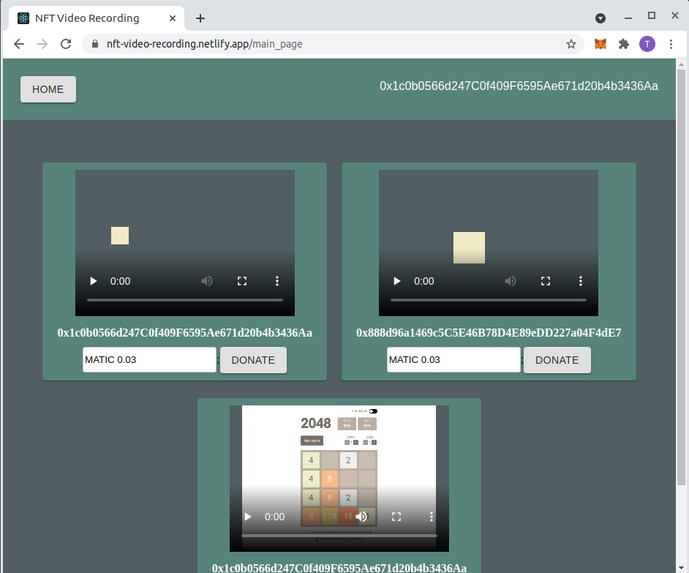This screenshot has height=573, width=689.
Task: Play the 2048 game video
Action: pos(248,516)
